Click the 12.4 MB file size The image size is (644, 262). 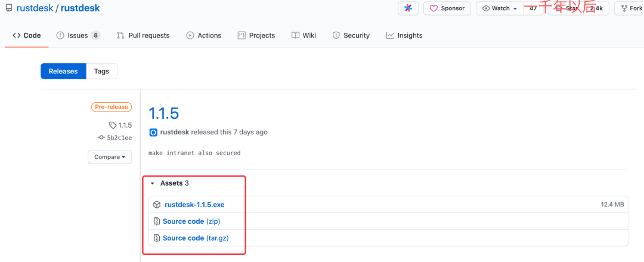click(x=612, y=205)
